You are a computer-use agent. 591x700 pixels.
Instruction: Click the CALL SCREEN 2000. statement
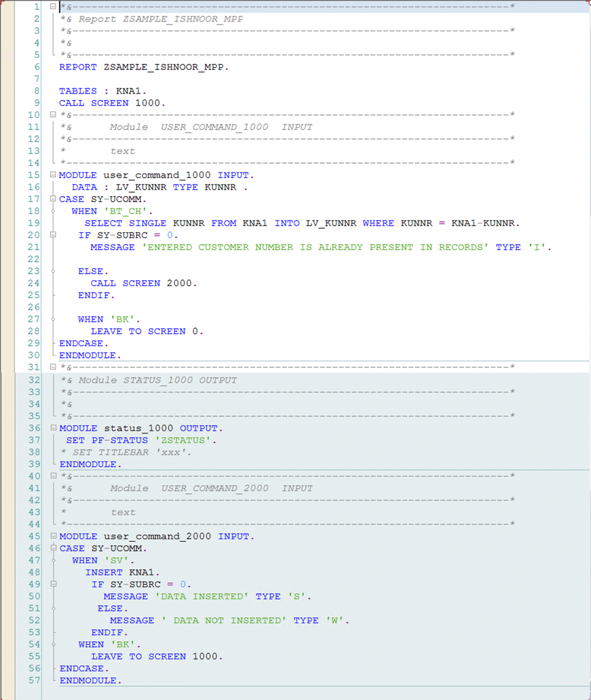pos(143,283)
